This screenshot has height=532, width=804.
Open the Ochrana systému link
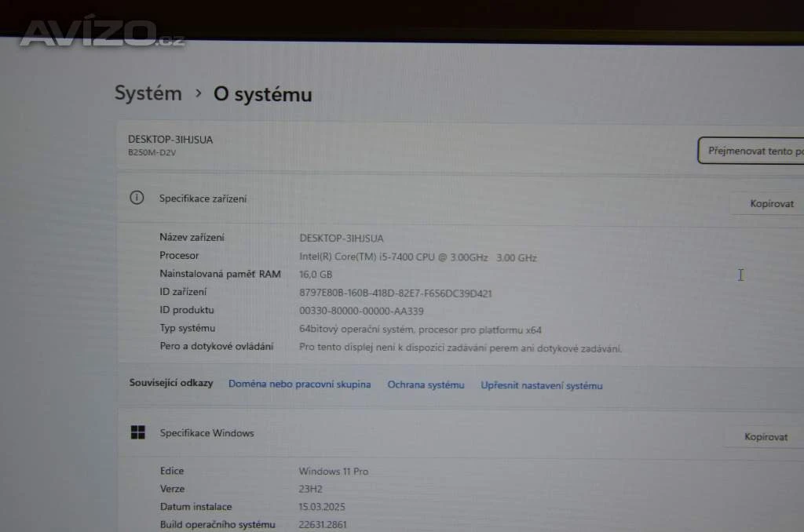coord(426,385)
